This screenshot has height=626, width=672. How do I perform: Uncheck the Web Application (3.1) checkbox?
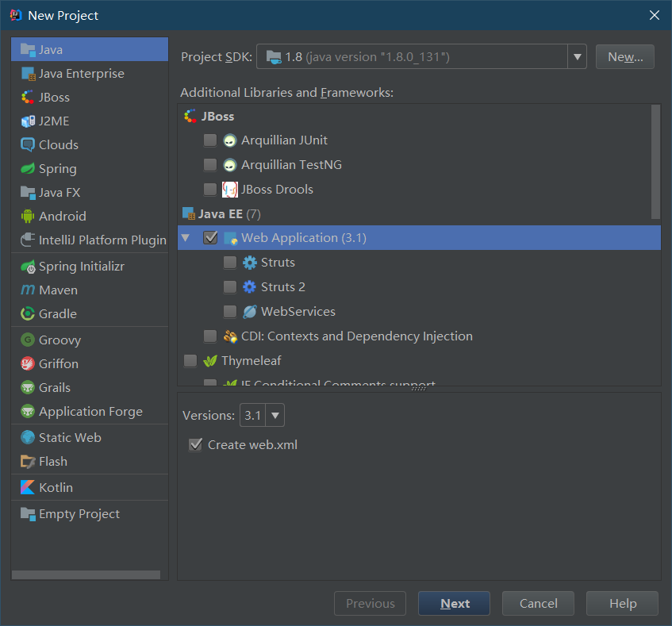(x=210, y=238)
